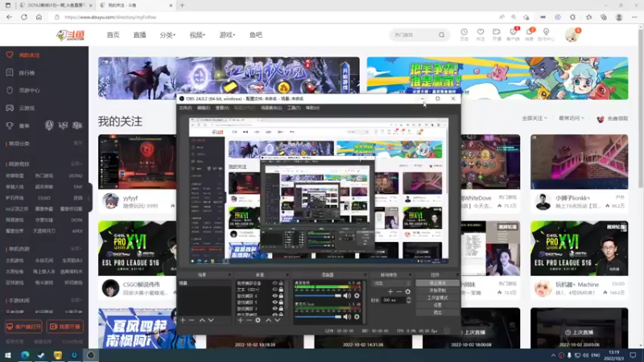The image size is (644, 362).
Task: Toggle the lock for 游戏捕获 6 source
Action: pyautogui.click(x=281, y=295)
